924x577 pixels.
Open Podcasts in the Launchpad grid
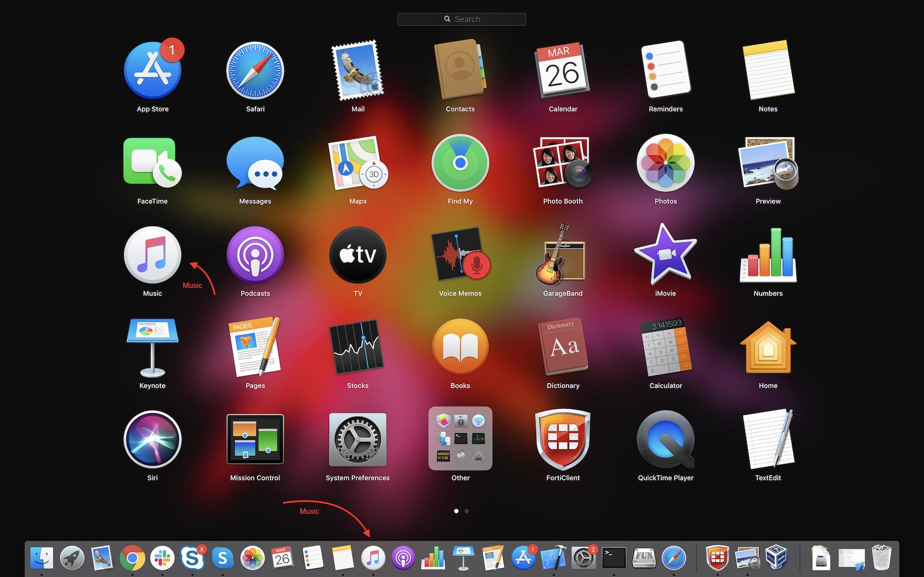255,255
